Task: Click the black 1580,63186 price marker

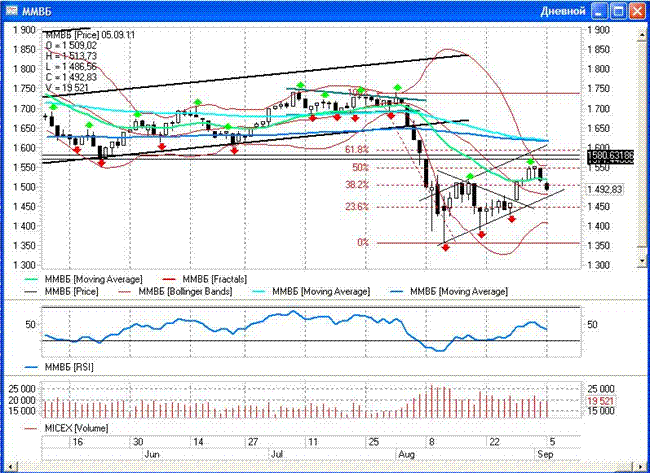Action: (x=611, y=155)
